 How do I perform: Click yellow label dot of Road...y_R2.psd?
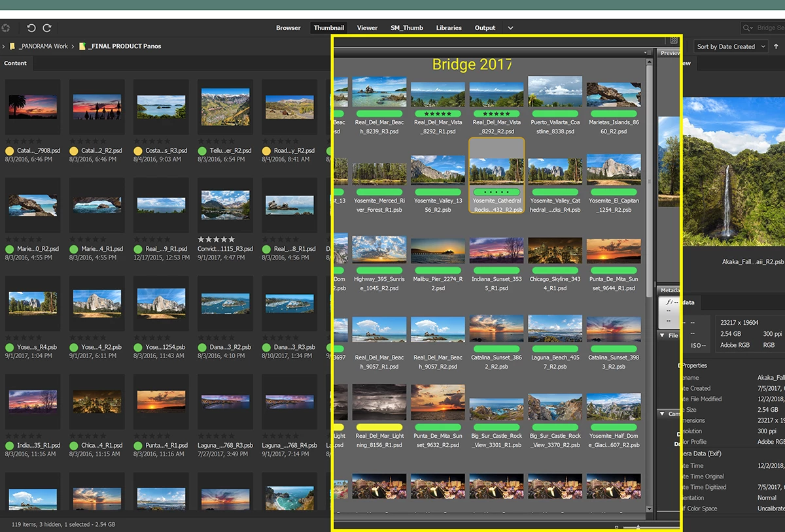pyautogui.click(x=266, y=150)
